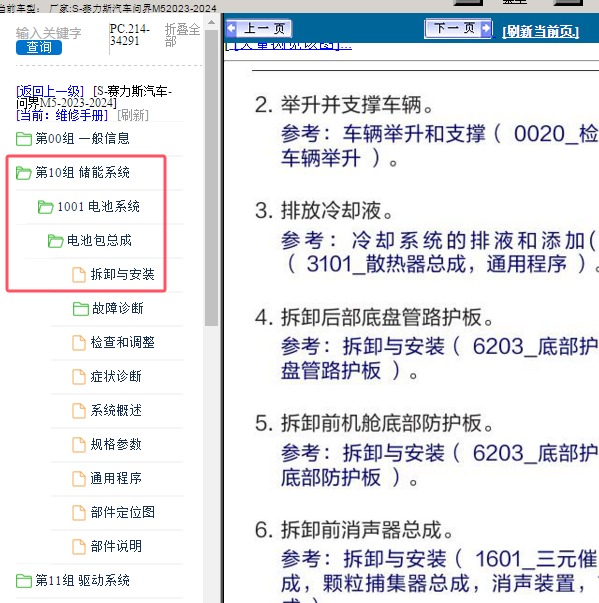Image resolution: width=599 pixels, height=603 pixels.
Task: Open the 6203 reference under step 4
Action: pos(439,358)
